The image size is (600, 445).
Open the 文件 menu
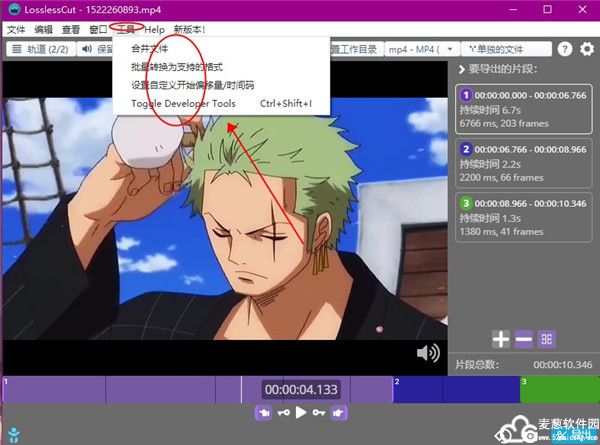tap(16, 29)
